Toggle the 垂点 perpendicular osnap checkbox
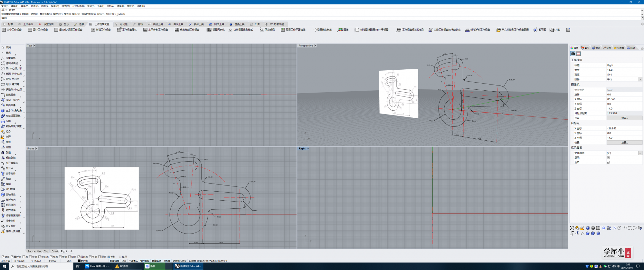 [x=61, y=257]
